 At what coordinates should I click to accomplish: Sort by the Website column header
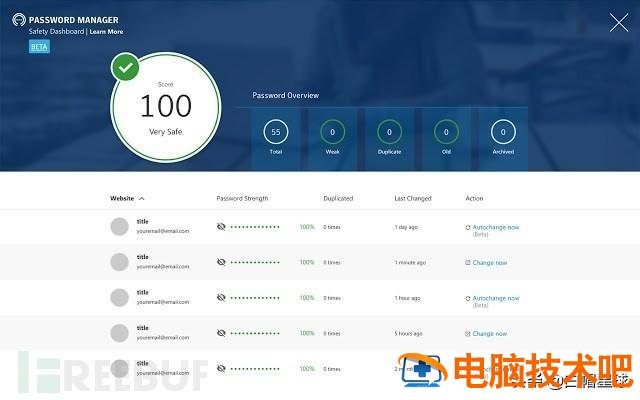122,198
